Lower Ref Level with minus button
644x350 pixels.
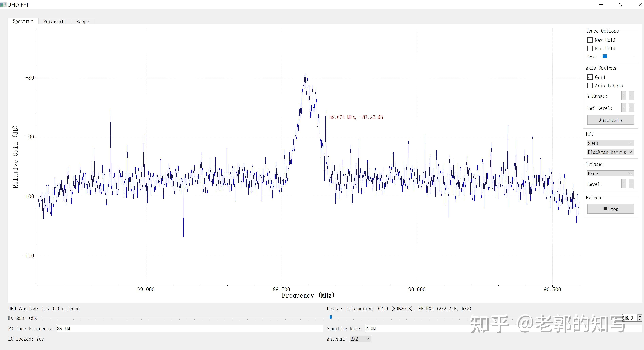(x=631, y=108)
